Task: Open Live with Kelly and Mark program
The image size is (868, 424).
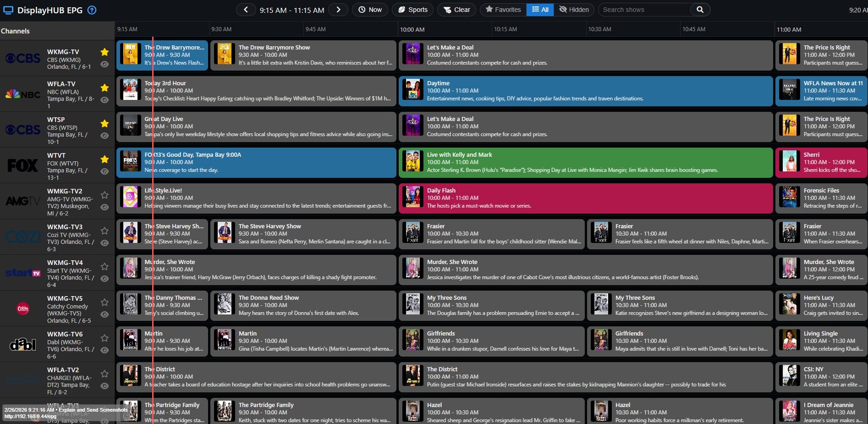Action: coord(585,162)
